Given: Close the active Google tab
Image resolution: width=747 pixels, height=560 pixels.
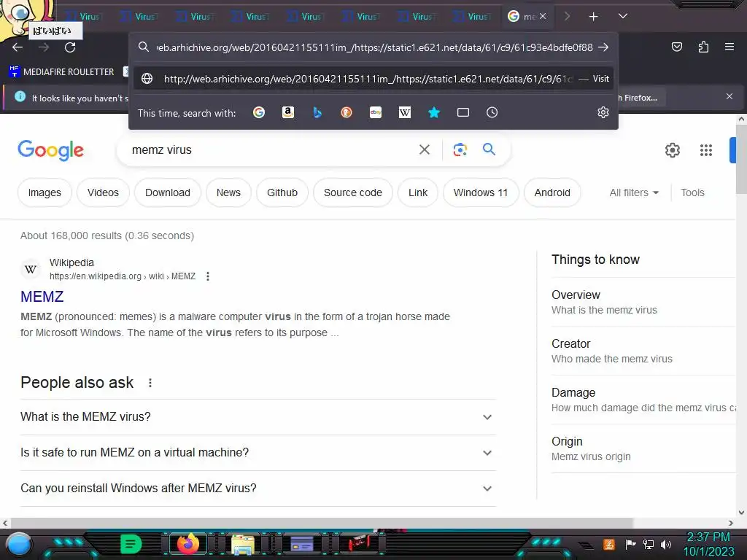Looking at the screenshot, I should [x=542, y=16].
